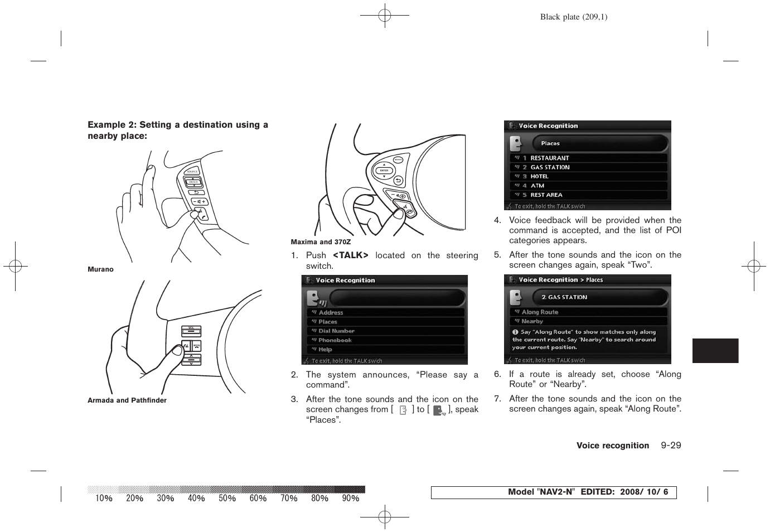Select Address voice command
This screenshot has width=770, height=532.
click(386, 313)
